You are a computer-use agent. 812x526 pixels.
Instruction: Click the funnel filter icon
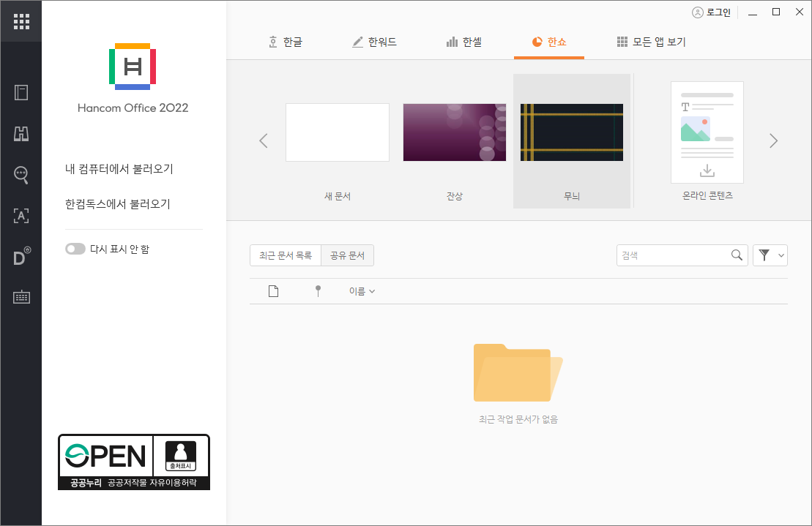[x=764, y=255]
